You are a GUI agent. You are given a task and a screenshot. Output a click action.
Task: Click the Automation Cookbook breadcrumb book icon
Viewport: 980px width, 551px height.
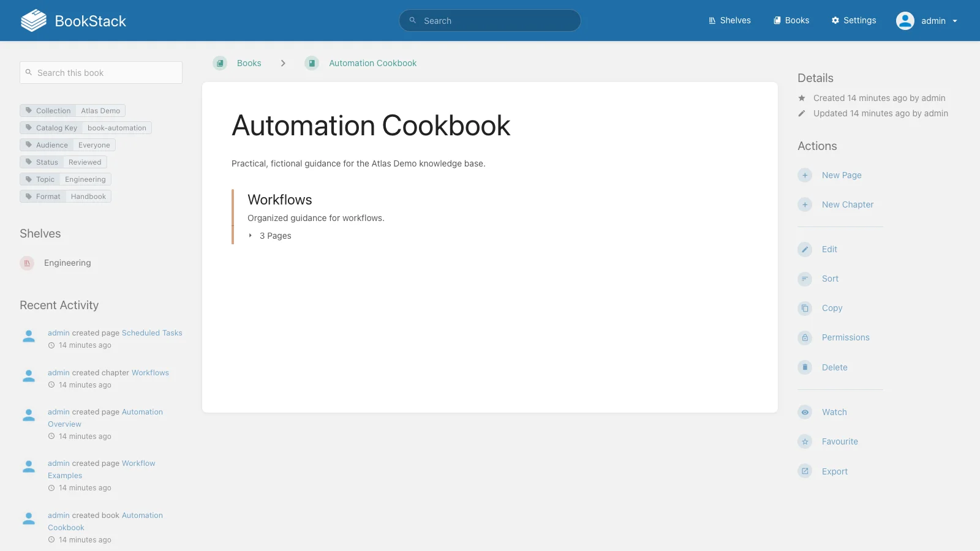(312, 63)
